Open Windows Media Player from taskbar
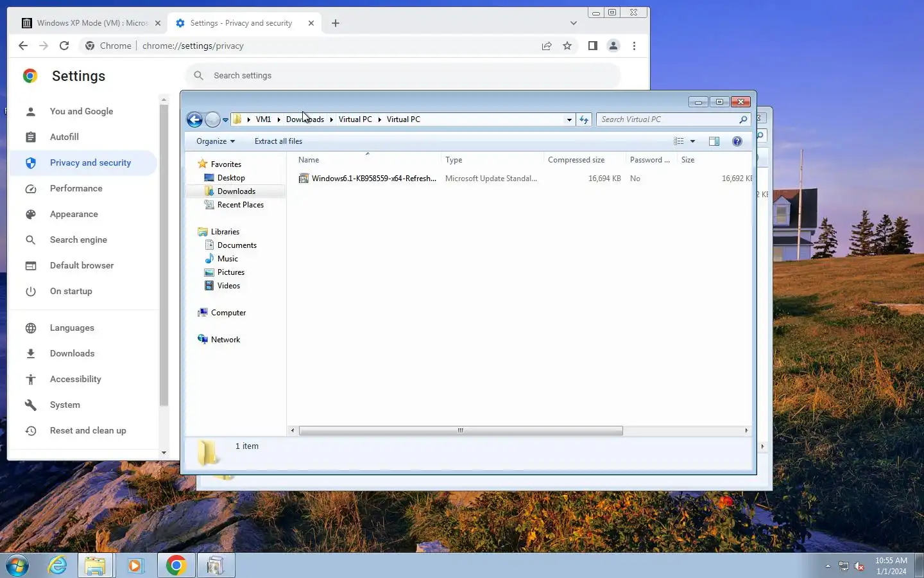 click(x=135, y=565)
